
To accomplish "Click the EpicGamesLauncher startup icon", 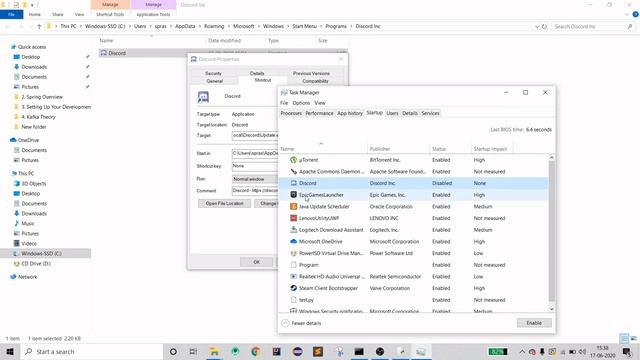I will coord(293,195).
